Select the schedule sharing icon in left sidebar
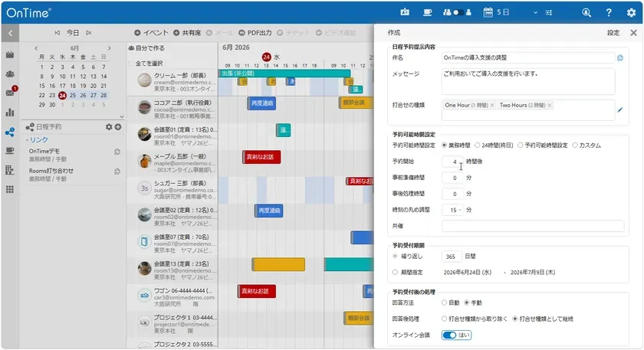Viewport: 644px width, 350px height. (10, 132)
